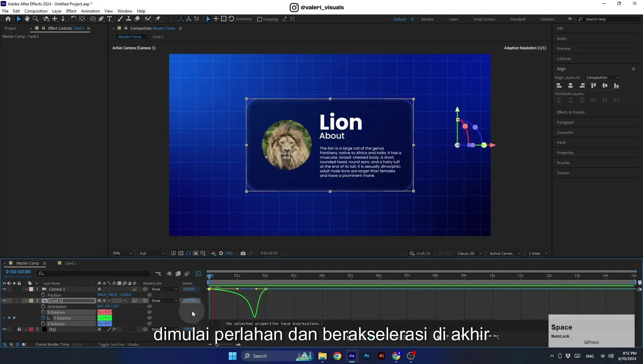This screenshot has height=364, width=643.
Task: Expand the Bg layer properties
Action: coord(26,330)
